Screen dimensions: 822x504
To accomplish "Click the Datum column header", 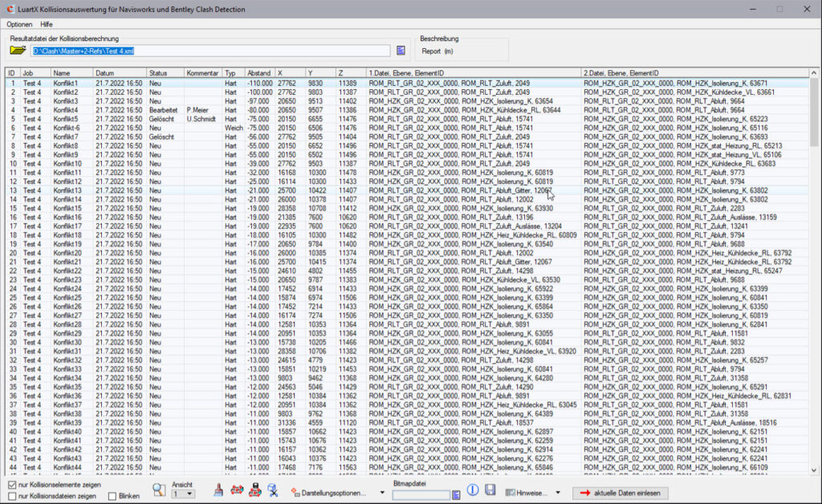I will (120, 73).
